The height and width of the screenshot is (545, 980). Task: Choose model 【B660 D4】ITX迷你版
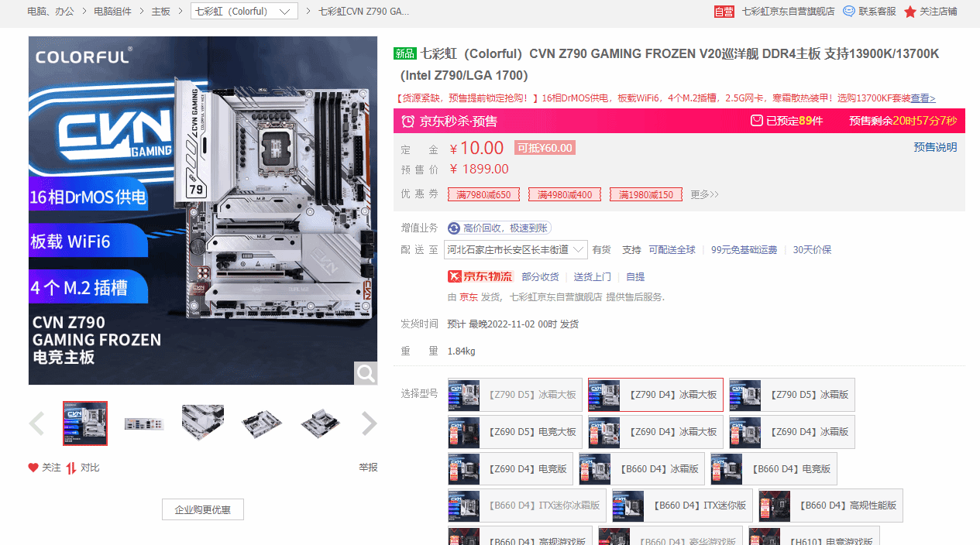pos(683,506)
